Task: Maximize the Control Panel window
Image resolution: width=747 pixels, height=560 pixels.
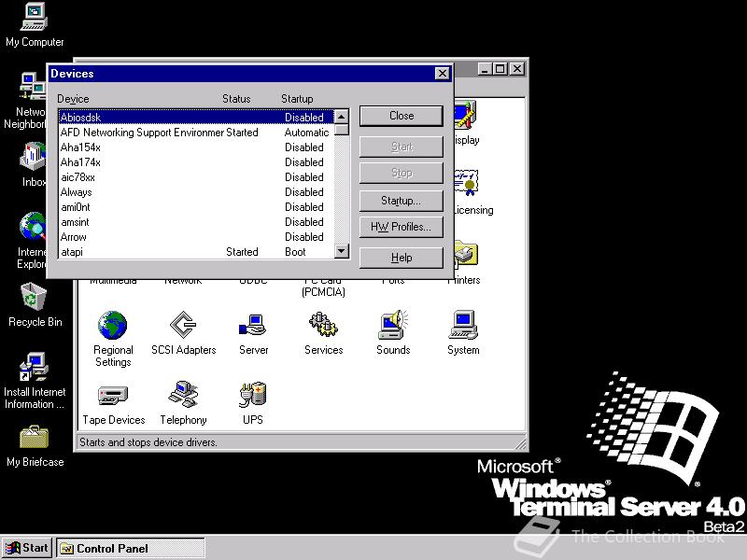Action: point(500,69)
